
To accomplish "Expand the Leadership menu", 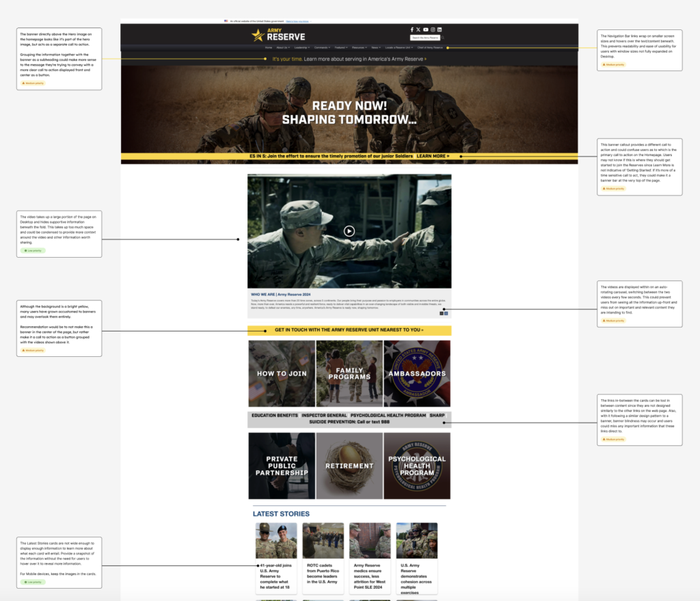I will [302, 47].
